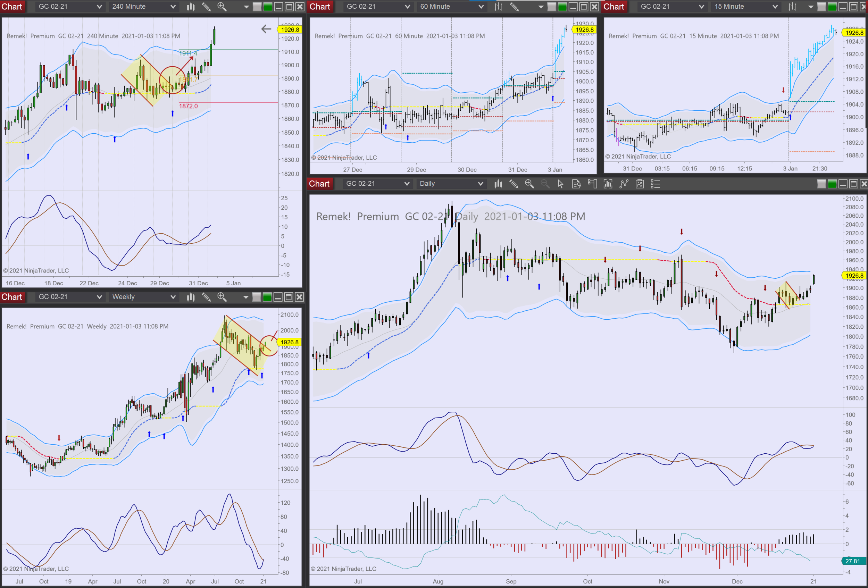Open drawing tools pencil in Weekly chart toolbar
868x588 pixels.
tap(206, 297)
